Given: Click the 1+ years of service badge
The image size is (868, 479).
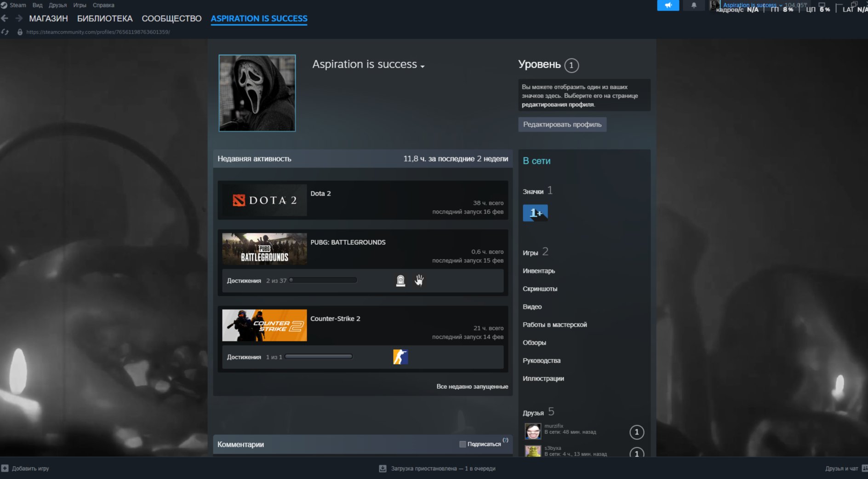Looking at the screenshot, I should pyautogui.click(x=535, y=213).
